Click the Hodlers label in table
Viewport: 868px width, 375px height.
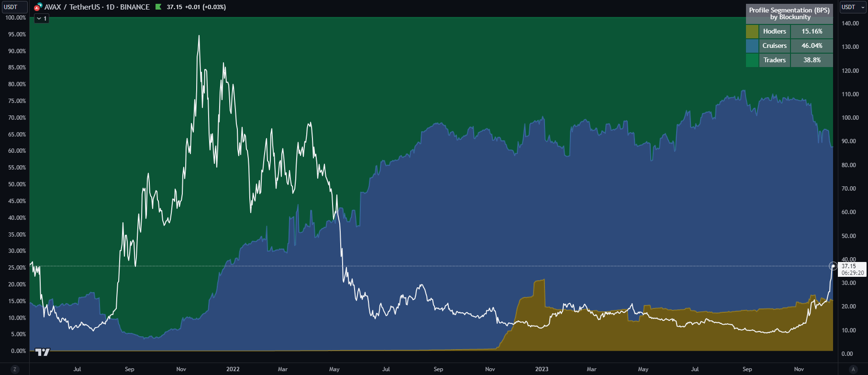(x=774, y=32)
